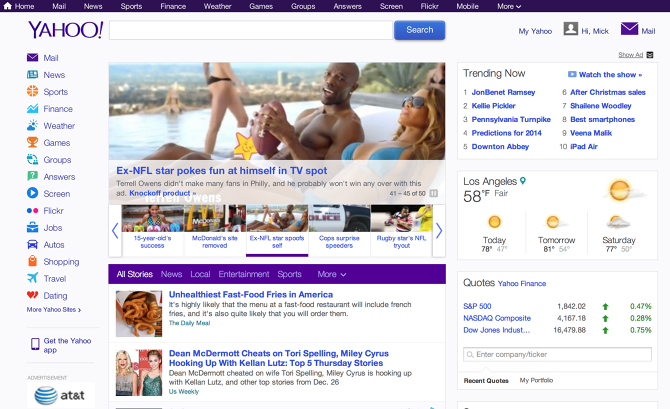
Task: Open the Mail envelope icon in sidebar
Action: tap(32, 57)
